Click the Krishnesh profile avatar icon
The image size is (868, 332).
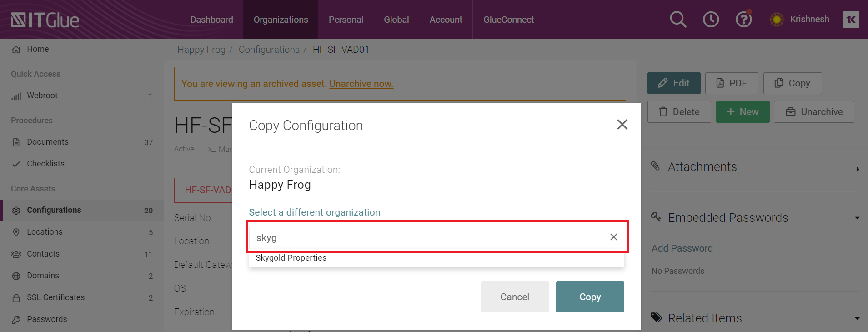777,19
